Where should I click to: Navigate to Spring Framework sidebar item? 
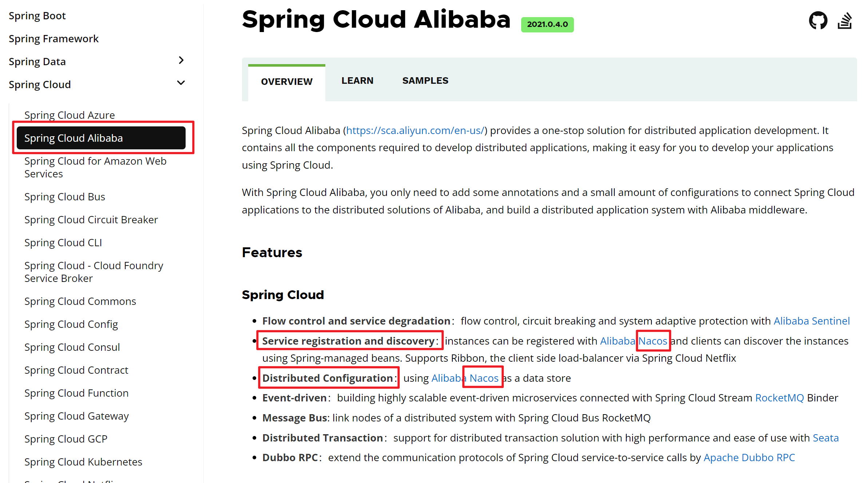53,39
